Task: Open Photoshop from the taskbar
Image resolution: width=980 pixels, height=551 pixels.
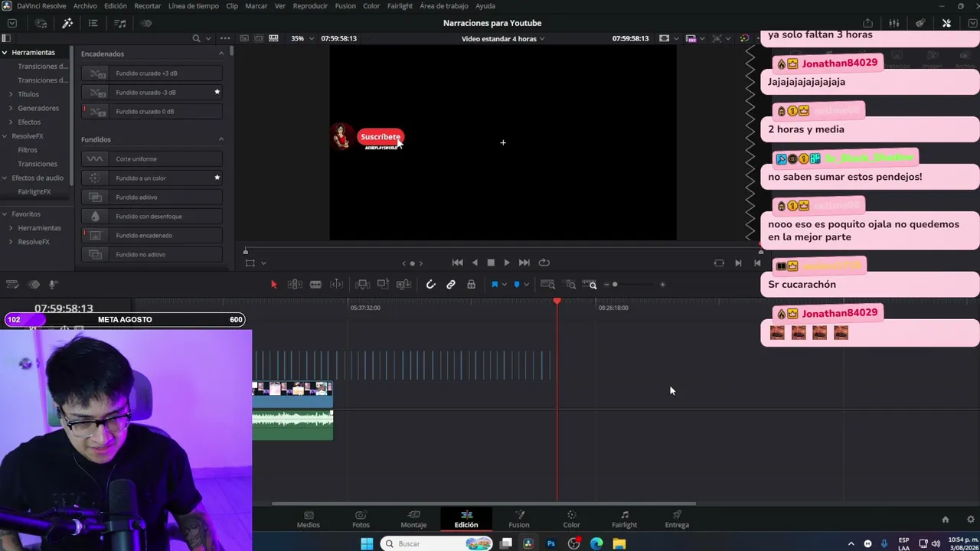Action: [550, 543]
